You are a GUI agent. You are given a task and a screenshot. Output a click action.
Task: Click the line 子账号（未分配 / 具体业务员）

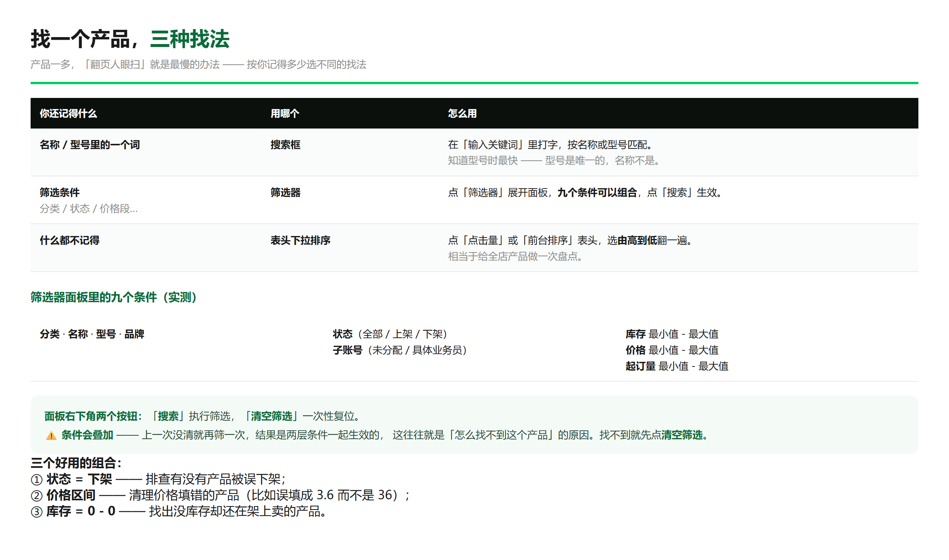(x=400, y=350)
